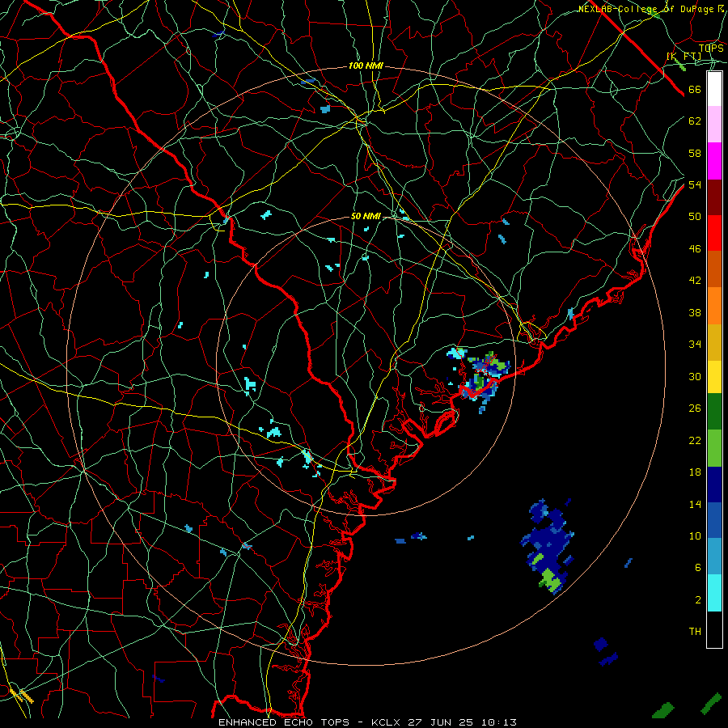The image size is (728, 728).
Task: Click the bright red legend color band
Action: [x=714, y=233]
